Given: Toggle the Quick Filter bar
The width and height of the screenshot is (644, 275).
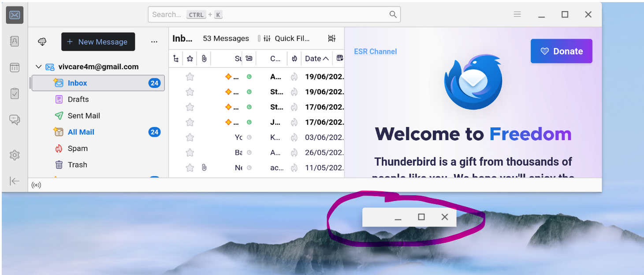Looking at the screenshot, I should point(287,38).
